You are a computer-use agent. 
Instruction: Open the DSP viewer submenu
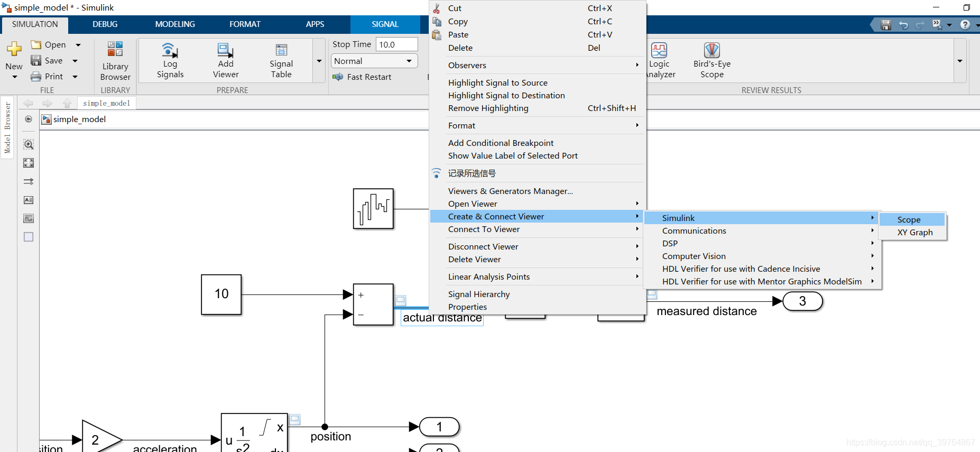762,243
